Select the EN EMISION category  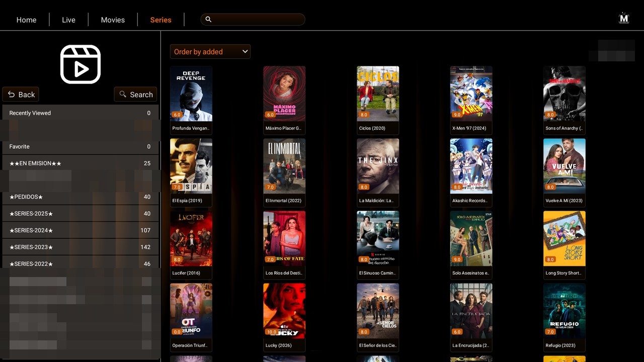click(x=80, y=163)
